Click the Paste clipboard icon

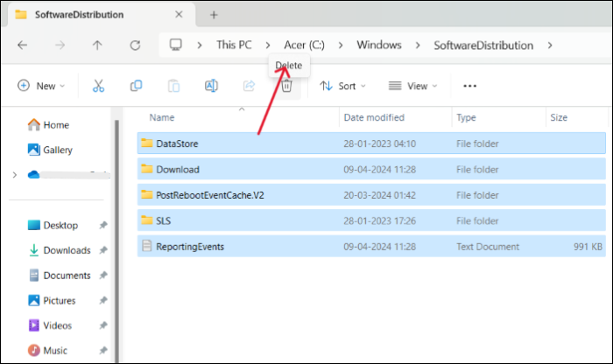click(x=173, y=86)
